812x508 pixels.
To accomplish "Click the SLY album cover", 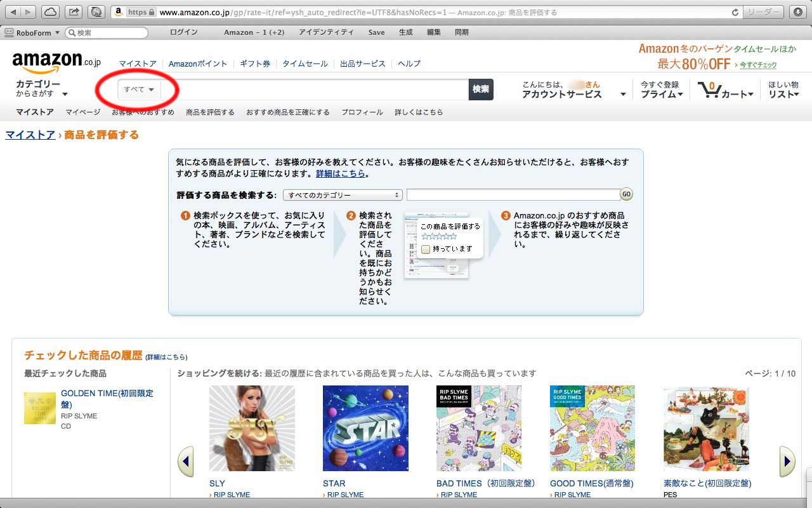I will point(252,428).
